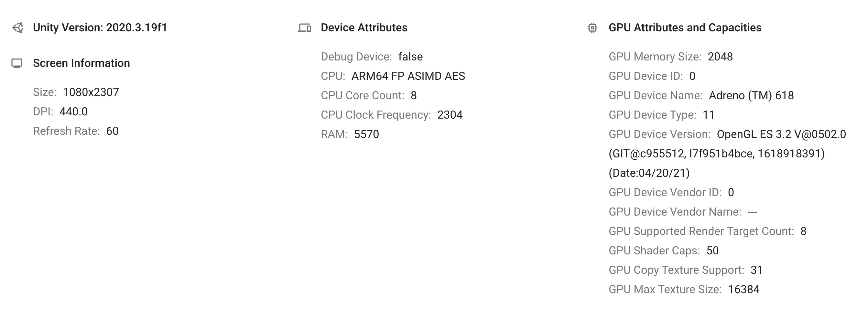This screenshot has width=868, height=309.
Task: Select the Unity Version 2020.3.19f1 heading
Action: click(100, 27)
